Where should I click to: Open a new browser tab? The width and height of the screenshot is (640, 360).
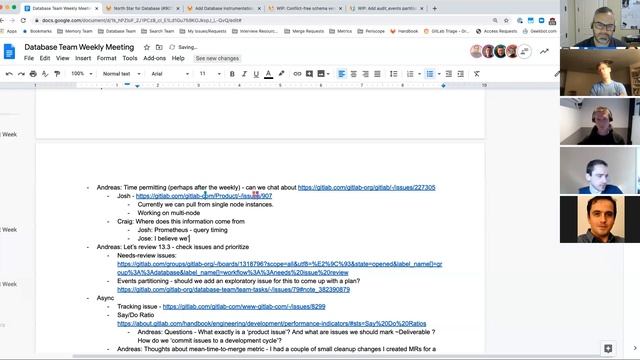pyautogui.click(x=434, y=8)
